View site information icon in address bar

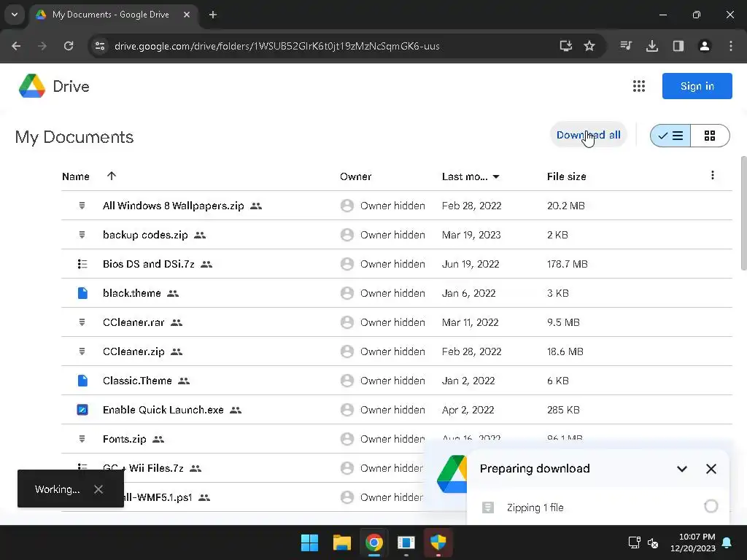100,46
